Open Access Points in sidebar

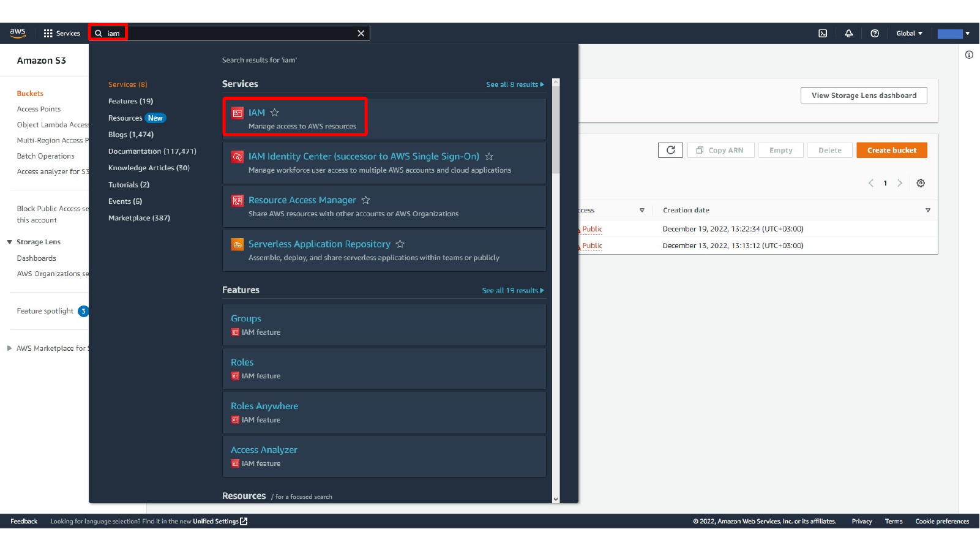click(39, 109)
